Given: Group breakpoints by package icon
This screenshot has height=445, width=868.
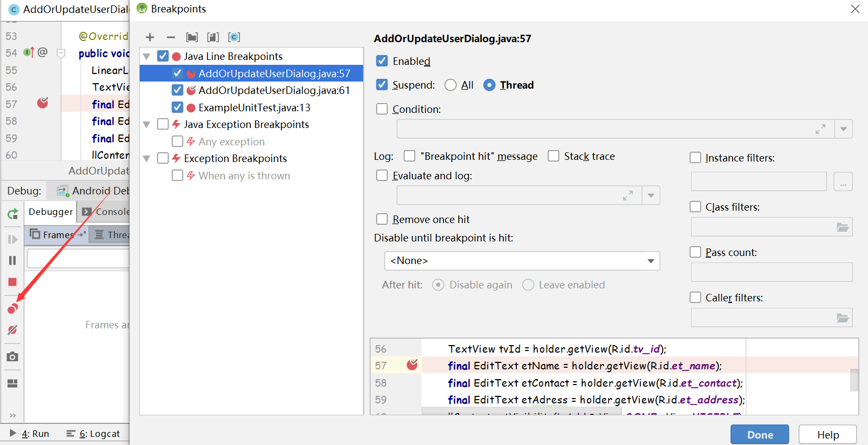Looking at the screenshot, I should click(192, 37).
